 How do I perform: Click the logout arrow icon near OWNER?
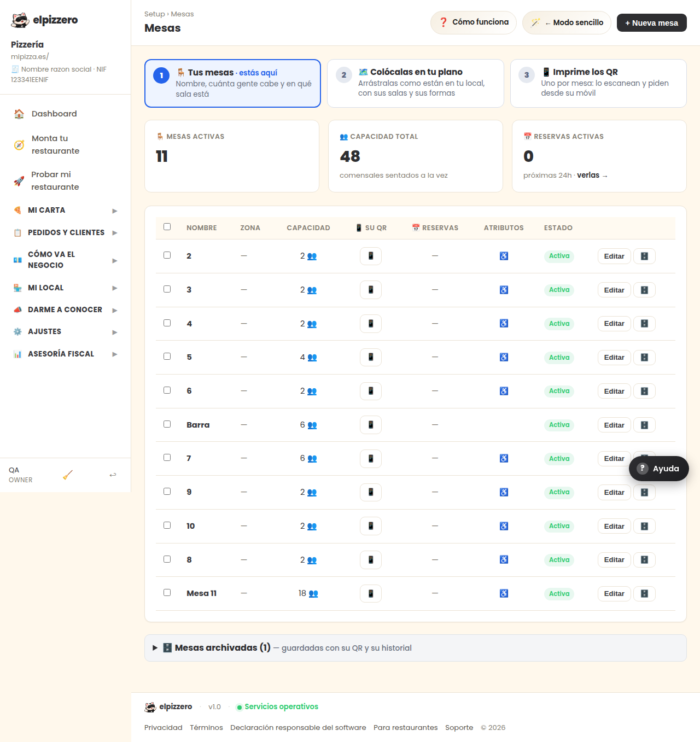(113, 475)
